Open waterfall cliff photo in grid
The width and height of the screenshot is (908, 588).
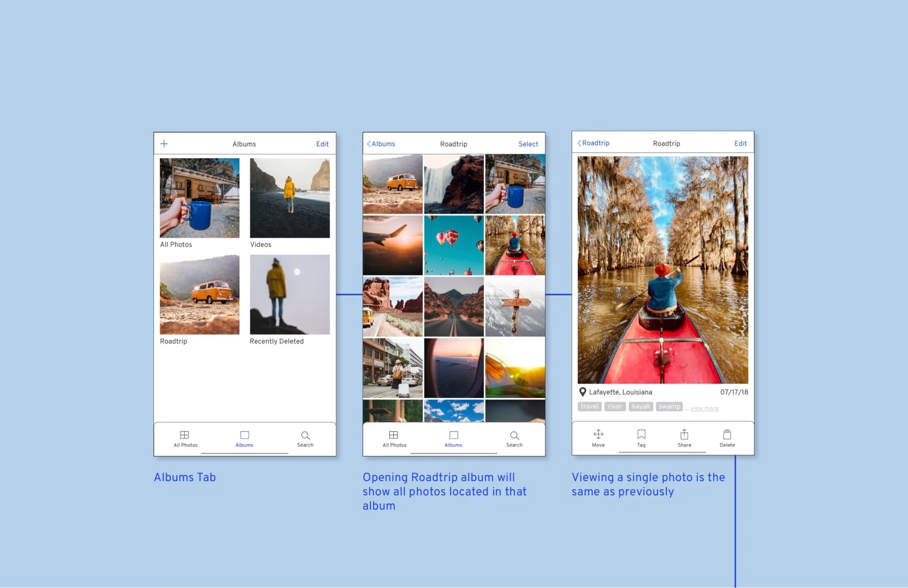pos(454,184)
